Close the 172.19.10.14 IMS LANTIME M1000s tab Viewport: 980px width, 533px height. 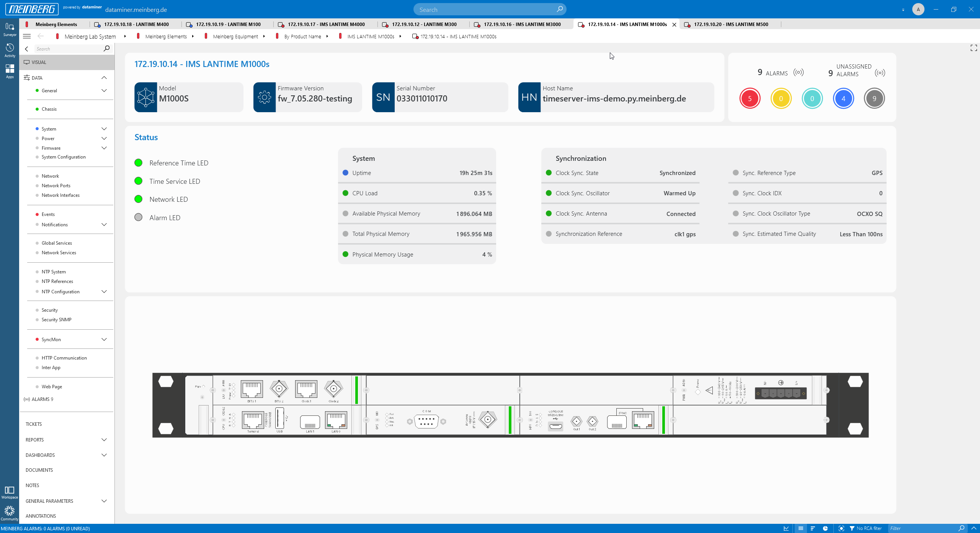[674, 25]
